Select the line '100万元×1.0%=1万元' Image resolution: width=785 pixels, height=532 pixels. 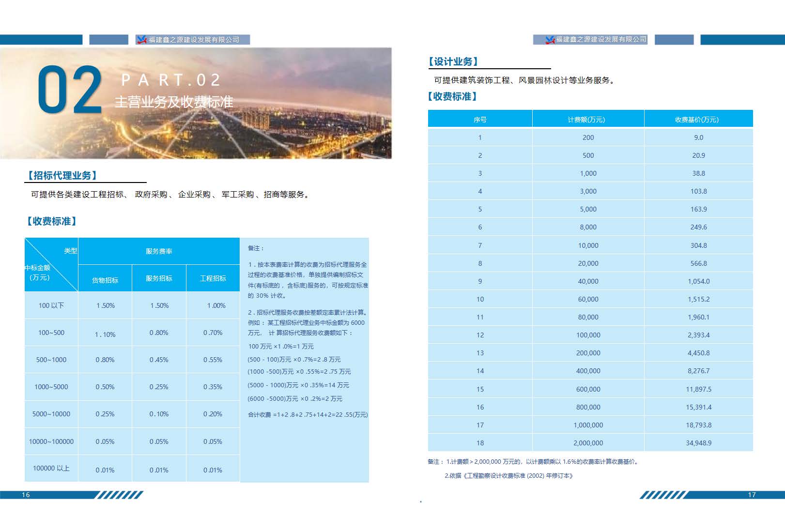pos(281,346)
